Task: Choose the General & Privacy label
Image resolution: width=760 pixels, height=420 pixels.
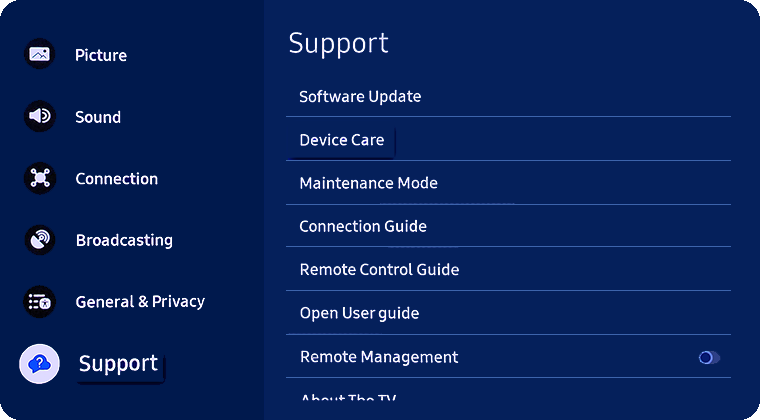Action: point(140,301)
